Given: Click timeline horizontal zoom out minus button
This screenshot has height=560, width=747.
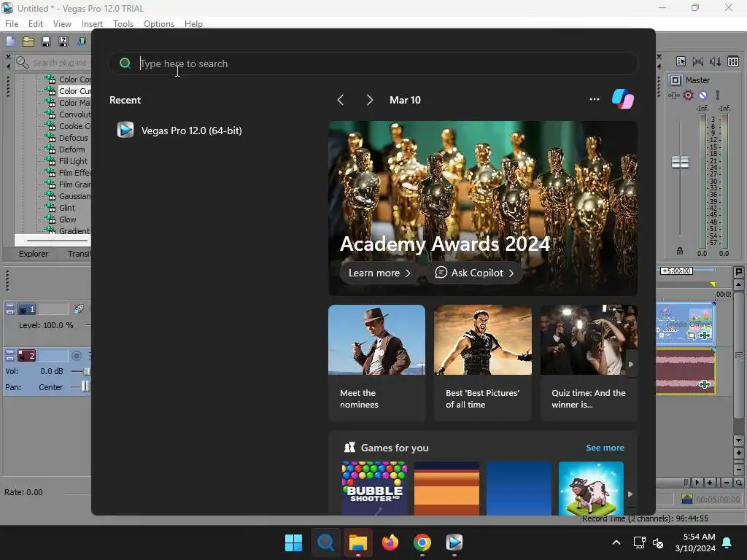Looking at the screenshot, I should 726,483.
